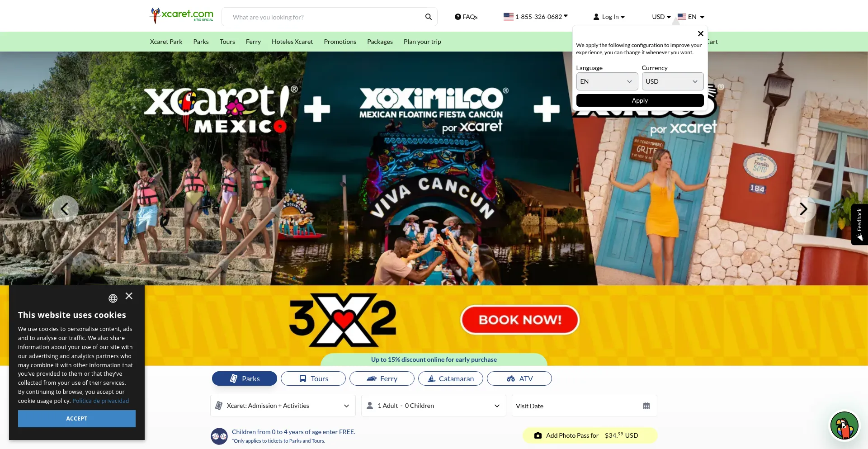Open the Feedback side tab

tap(859, 225)
